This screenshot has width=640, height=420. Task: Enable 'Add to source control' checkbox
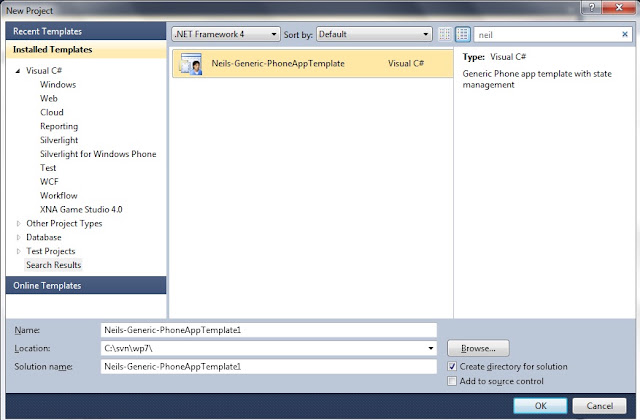pos(452,381)
